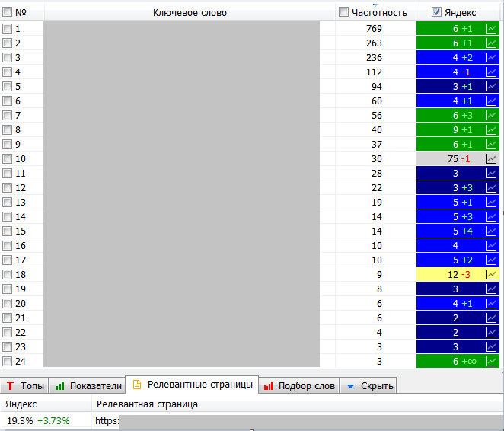Screen dimensions: 504x431
Task: Open the position chart icon in row 5
Action: [491, 87]
